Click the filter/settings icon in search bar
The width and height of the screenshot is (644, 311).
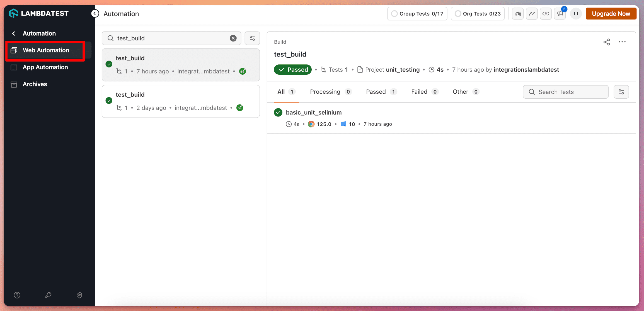(253, 38)
